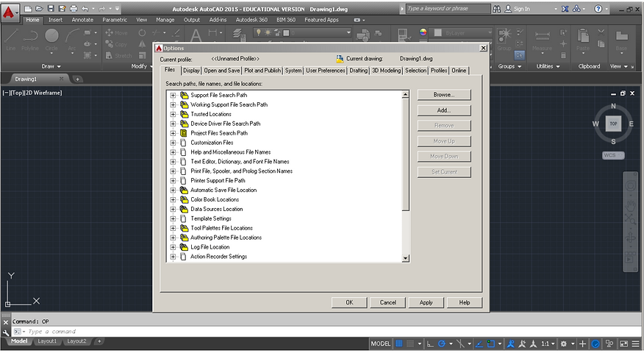644x353 pixels.
Task: Click Sign In link in title bar
Action: (522, 9)
